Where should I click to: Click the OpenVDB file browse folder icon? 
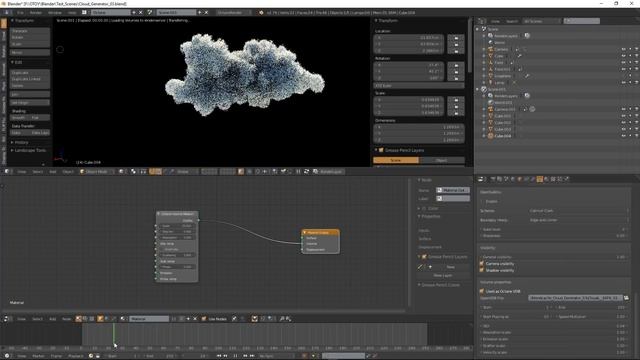[627, 298]
